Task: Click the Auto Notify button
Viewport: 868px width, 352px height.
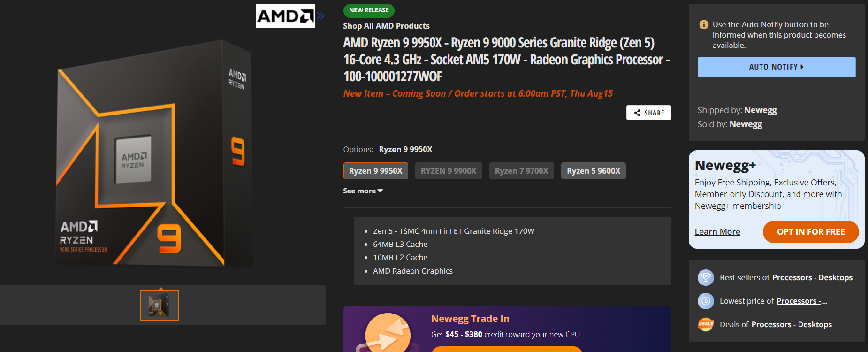Action: point(777,67)
